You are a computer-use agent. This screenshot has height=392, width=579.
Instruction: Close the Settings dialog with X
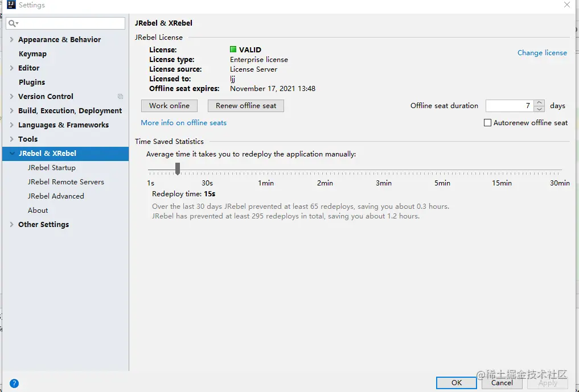click(567, 5)
